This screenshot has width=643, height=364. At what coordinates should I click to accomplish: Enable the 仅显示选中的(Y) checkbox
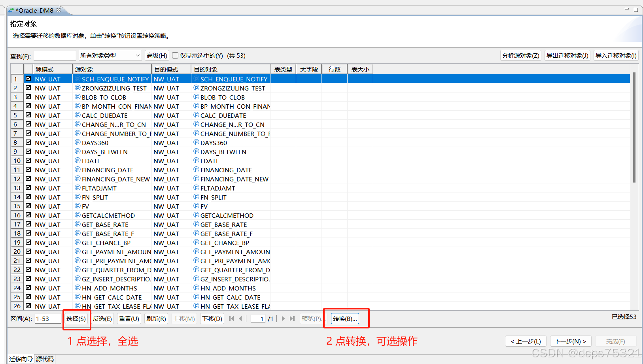(x=175, y=55)
